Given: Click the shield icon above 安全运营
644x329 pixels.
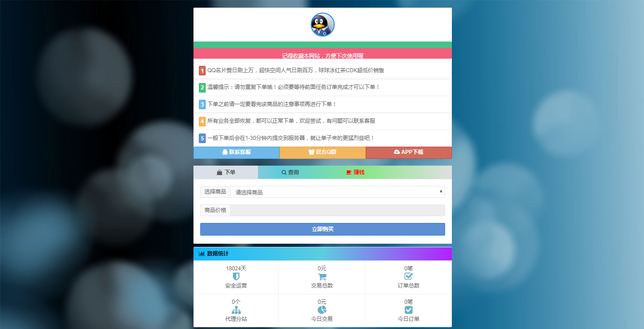Looking at the screenshot, I should click(236, 276).
